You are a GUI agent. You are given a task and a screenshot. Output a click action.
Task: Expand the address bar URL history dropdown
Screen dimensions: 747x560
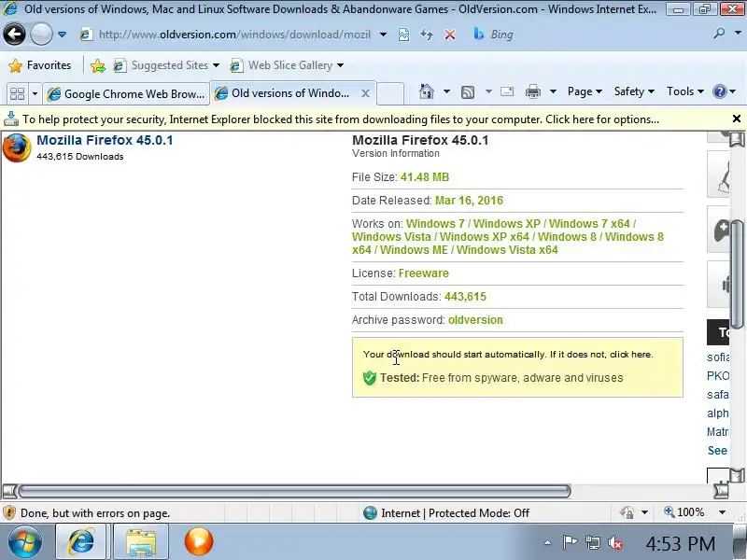383,35
